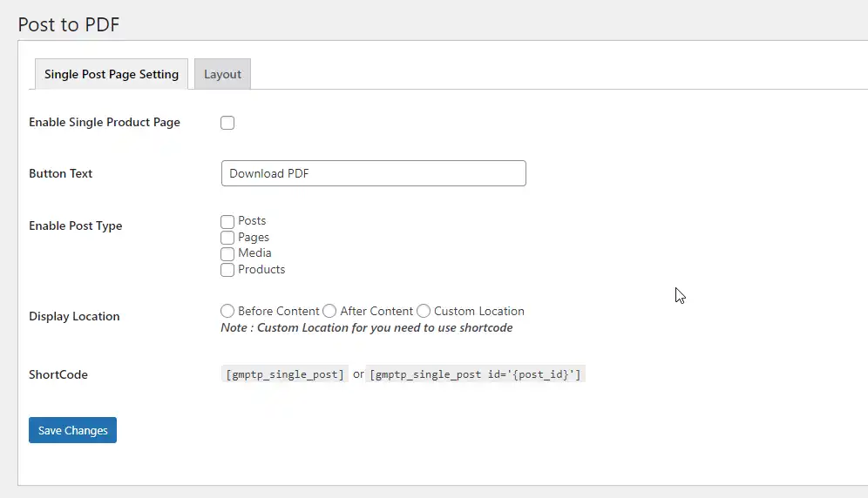Enable the Single Product Page checkbox

227,123
